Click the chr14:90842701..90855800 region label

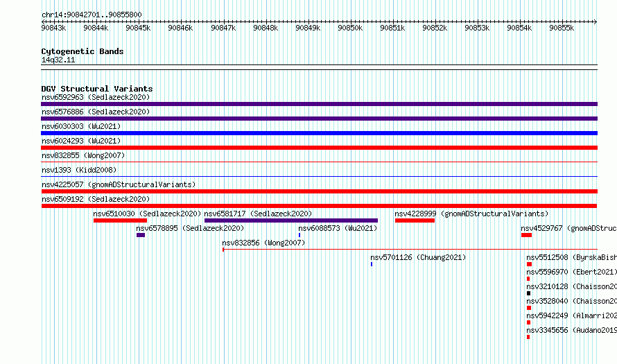tap(92, 15)
